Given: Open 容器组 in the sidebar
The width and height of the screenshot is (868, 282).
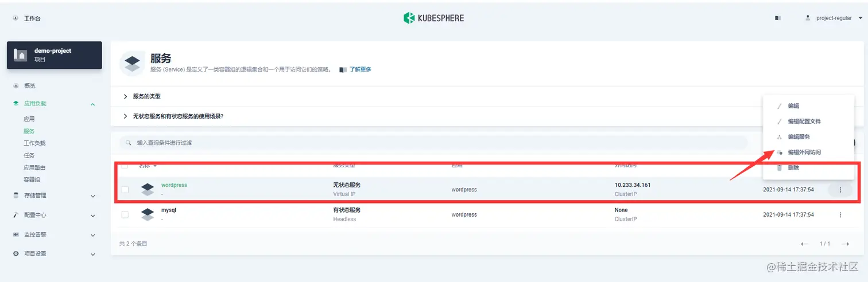Looking at the screenshot, I should tap(32, 180).
